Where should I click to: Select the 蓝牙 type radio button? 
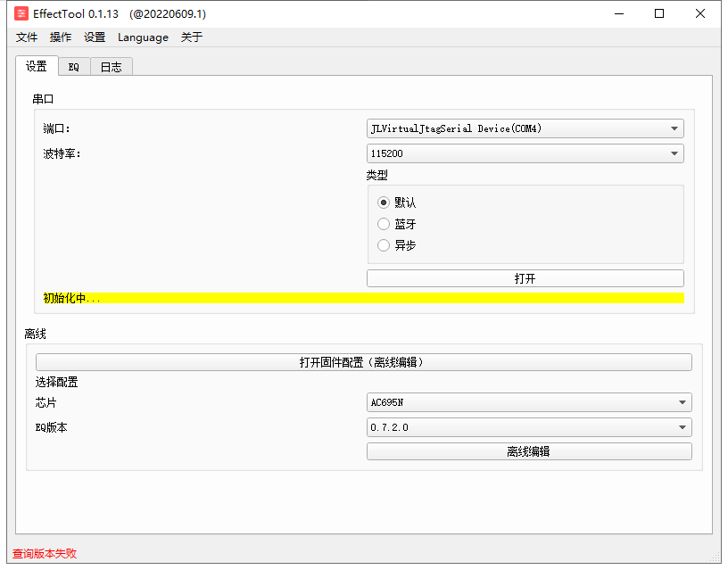(384, 224)
